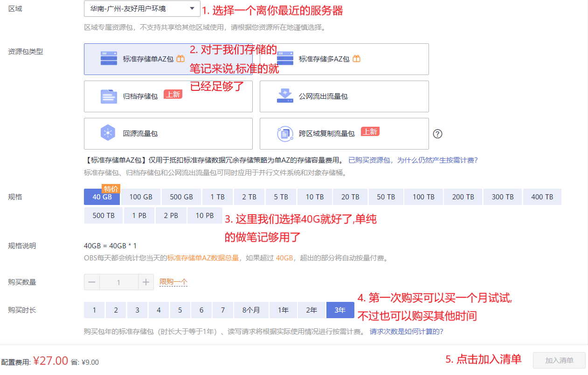Click the 归档存储包 folder icon

click(x=108, y=96)
